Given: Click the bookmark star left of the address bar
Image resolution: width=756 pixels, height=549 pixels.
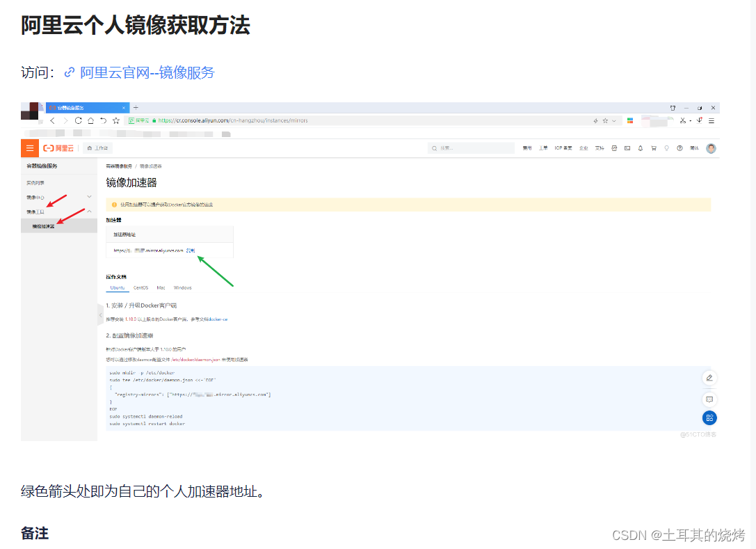Looking at the screenshot, I should (x=115, y=120).
